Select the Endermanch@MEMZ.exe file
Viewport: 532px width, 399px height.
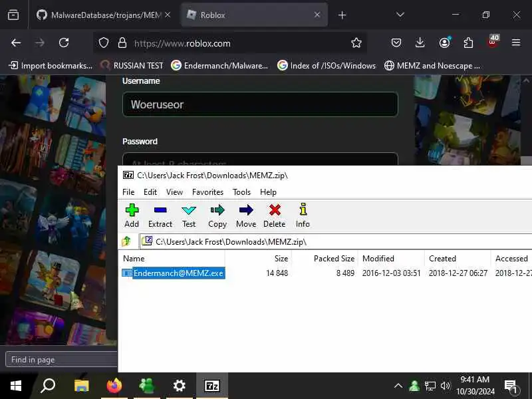pos(174,273)
